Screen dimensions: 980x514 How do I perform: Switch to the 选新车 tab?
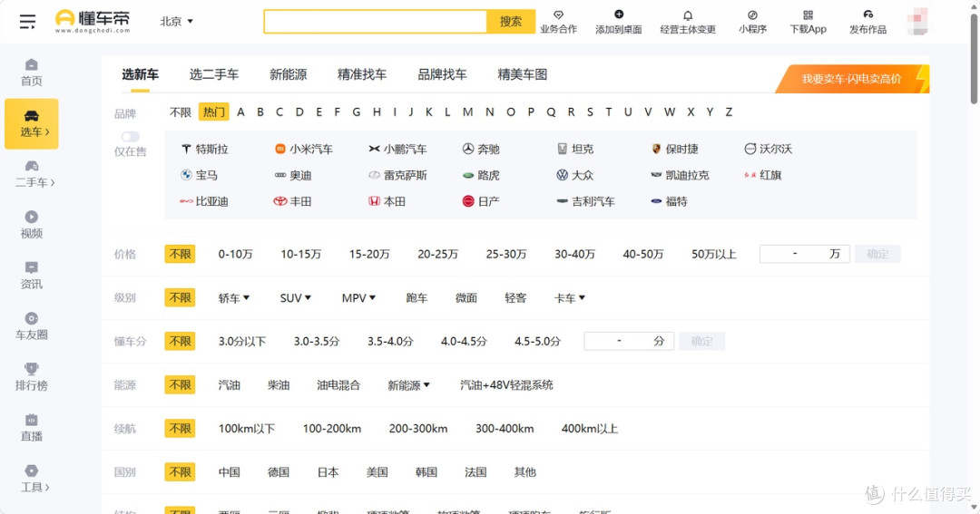coord(140,74)
